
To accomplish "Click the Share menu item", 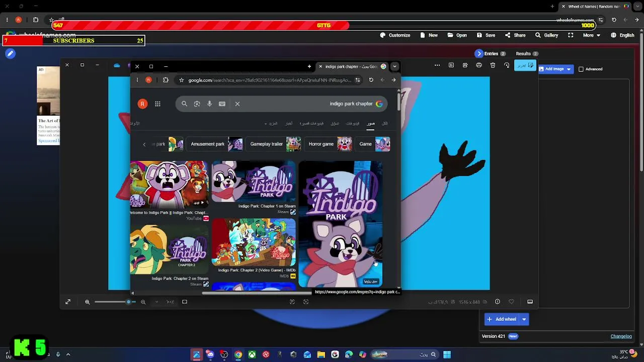I will (515, 35).
